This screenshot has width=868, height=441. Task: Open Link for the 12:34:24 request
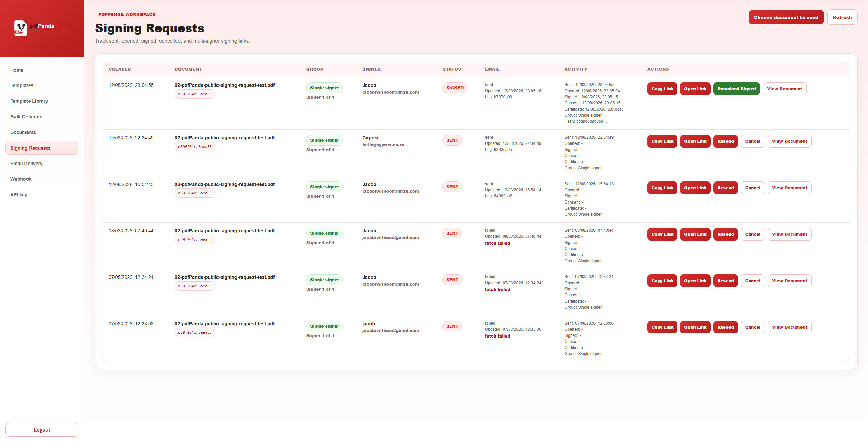pos(695,281)
